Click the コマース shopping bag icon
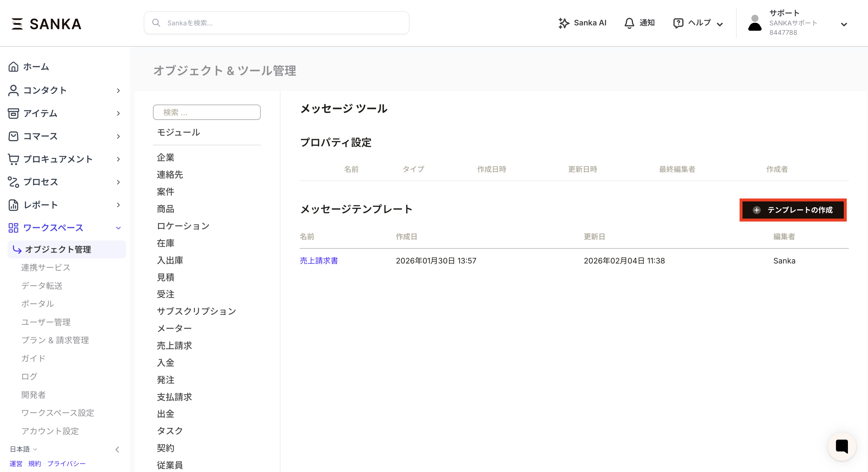 [14, 136]
